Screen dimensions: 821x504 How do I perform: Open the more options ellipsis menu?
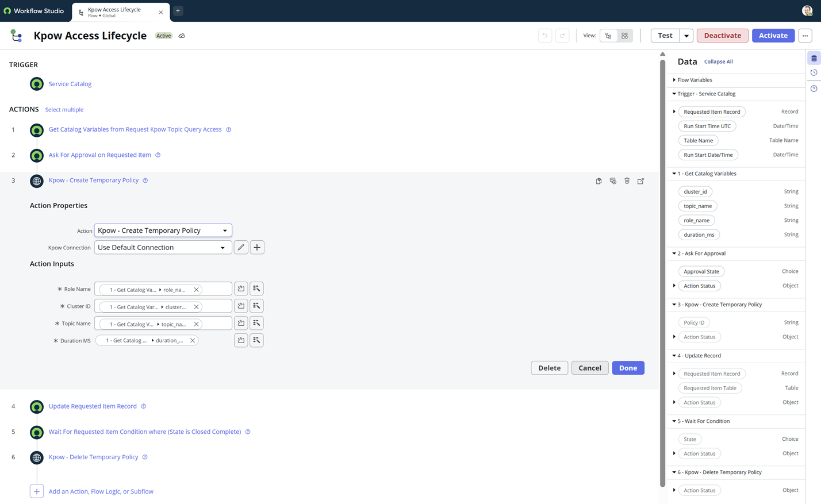coord(805,36)
